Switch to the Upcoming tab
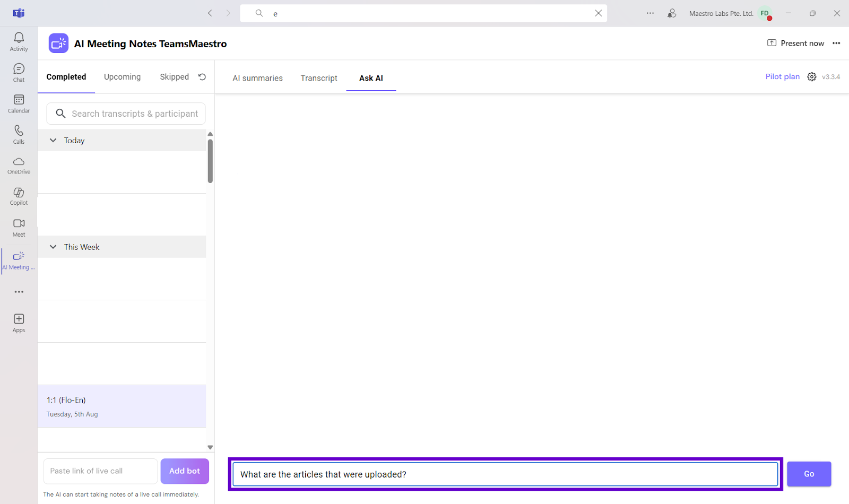The image size is (849, 504). pos(123,77)
